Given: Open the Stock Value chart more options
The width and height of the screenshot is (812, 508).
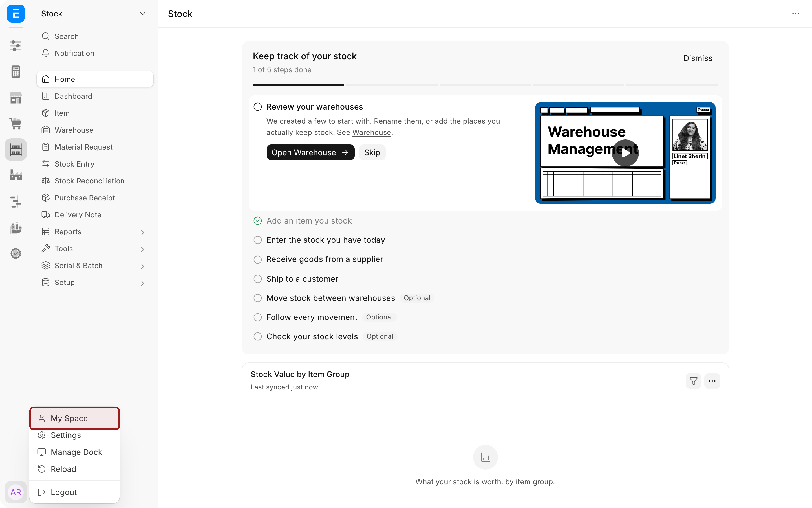Looking at the screenshot, I should (712, 381).
